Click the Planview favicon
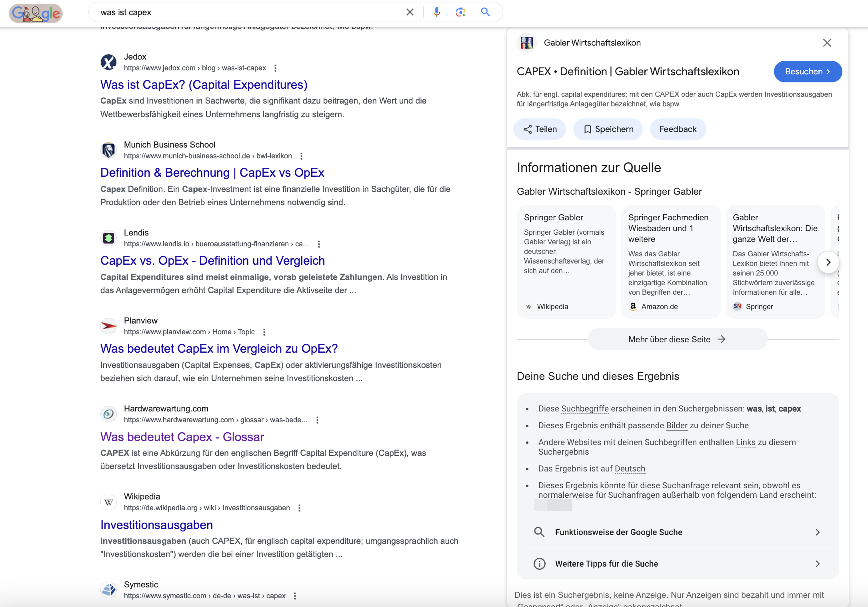868x607 pixels. coord(108,326)
